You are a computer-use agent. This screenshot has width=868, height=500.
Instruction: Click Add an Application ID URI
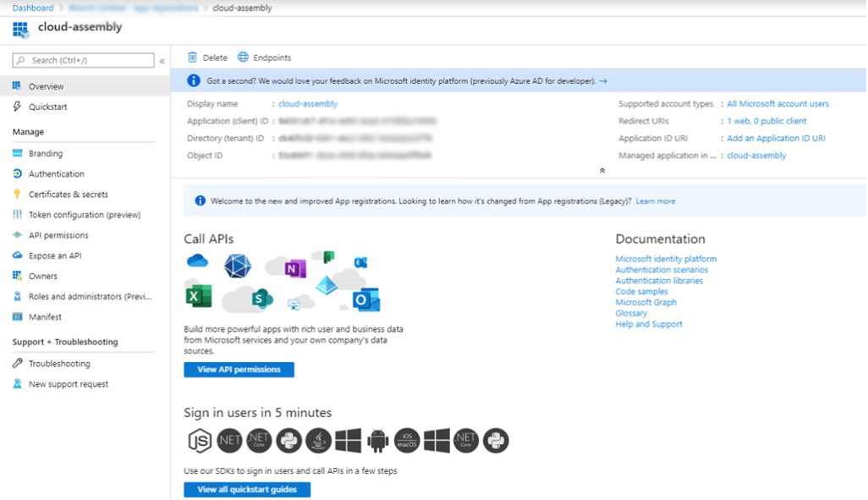pyautogui.click(x=776, y=138)
